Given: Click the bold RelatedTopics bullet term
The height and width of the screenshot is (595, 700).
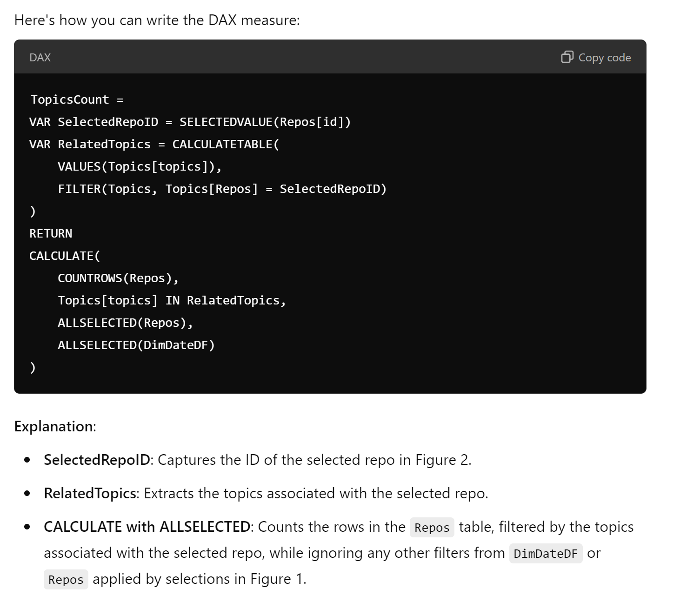Looking at the screenshot, I should coord(90,493).
